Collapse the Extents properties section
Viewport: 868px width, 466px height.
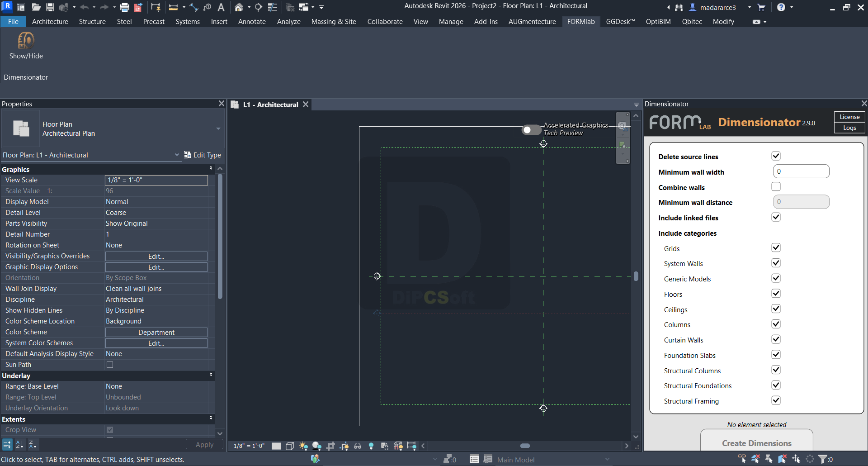211,418
